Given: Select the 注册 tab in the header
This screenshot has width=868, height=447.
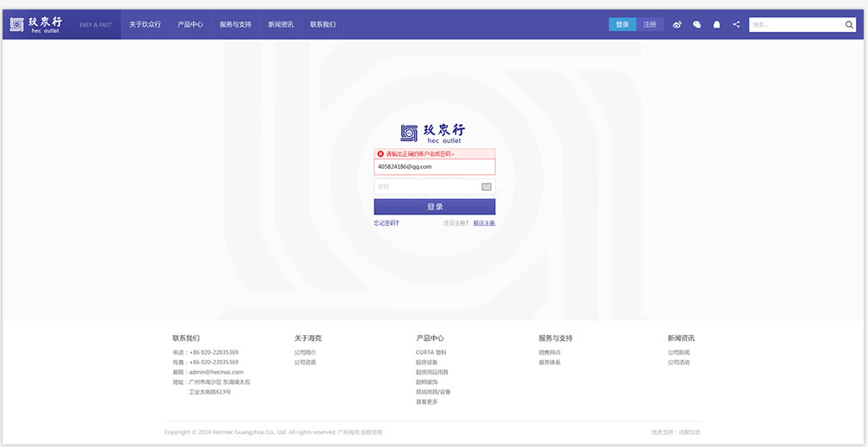Looking at the screenshot, I should point(650,24).
